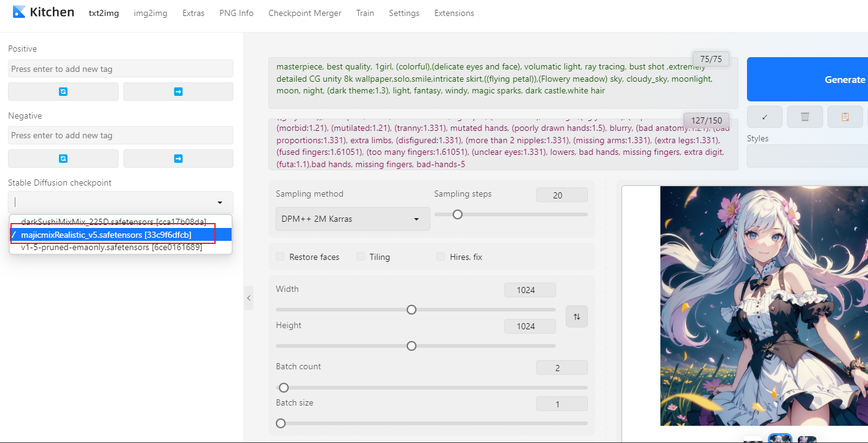Click the refresh icon button under Positive
Viewport: 868px width, 443px height.
(63, 92)
